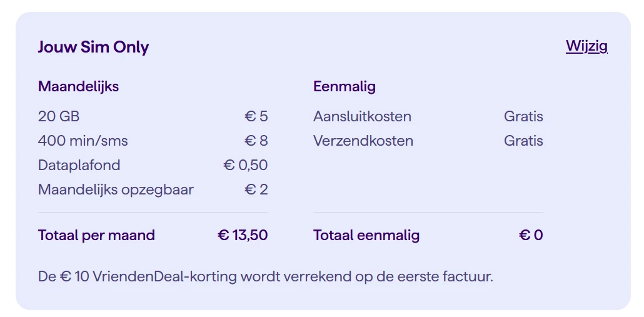Select the 20 GB data line
The height and width of the screenshot is (317, 644).
point(59,116)
